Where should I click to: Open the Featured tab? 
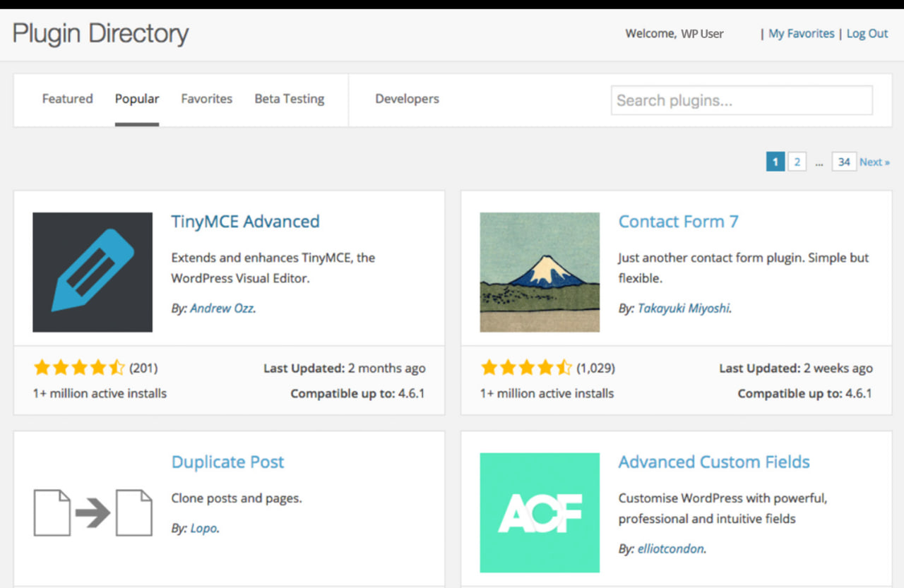click(x=67, y=99)
